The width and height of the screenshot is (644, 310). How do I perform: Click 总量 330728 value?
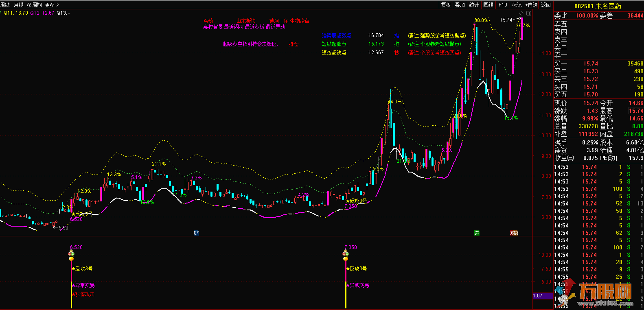coord(588,126)
